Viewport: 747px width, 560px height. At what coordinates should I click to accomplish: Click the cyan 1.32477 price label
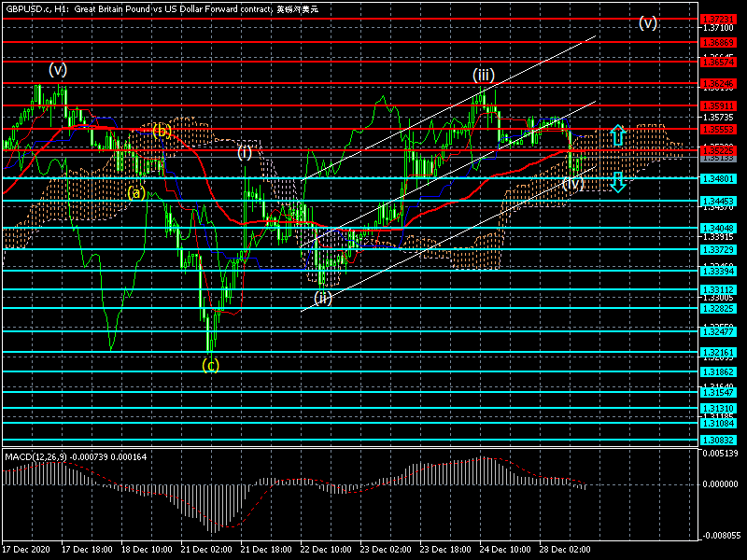(718, 331)
